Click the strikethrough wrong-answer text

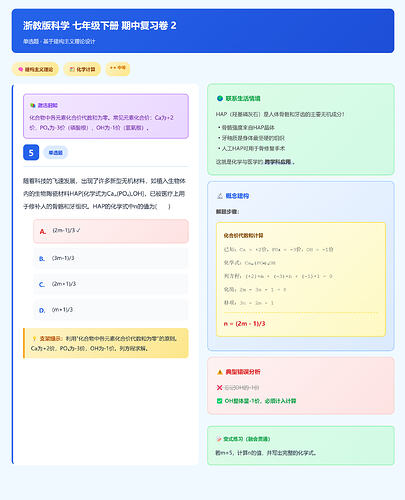tap(241, 388)
